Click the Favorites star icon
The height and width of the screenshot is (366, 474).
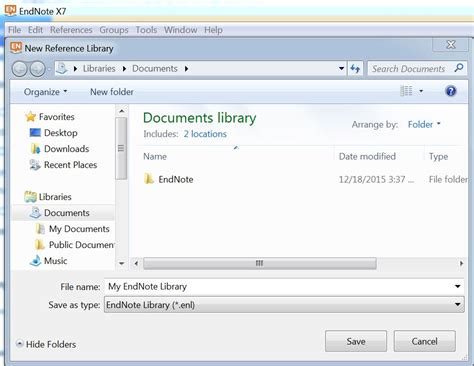30,117
